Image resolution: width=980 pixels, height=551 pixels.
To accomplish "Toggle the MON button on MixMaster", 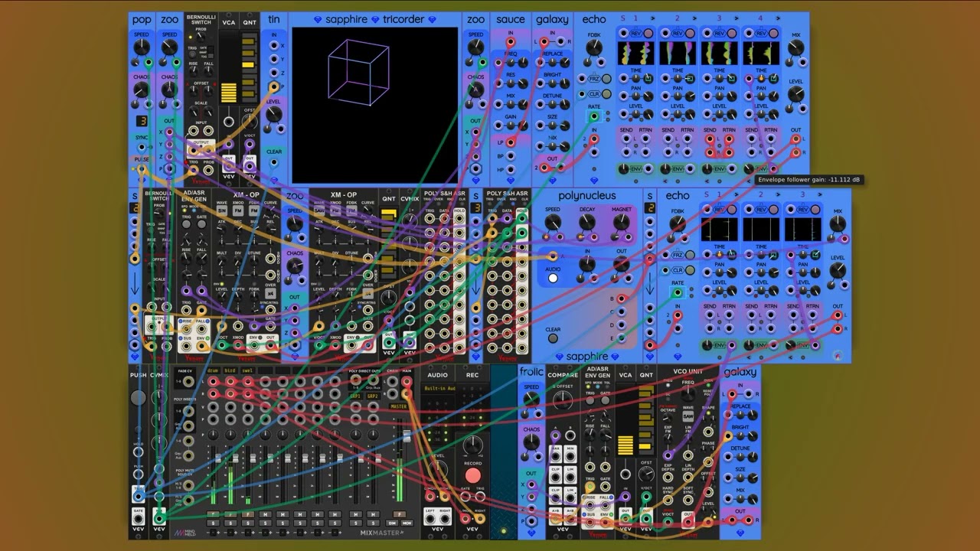I will [406, 523].
